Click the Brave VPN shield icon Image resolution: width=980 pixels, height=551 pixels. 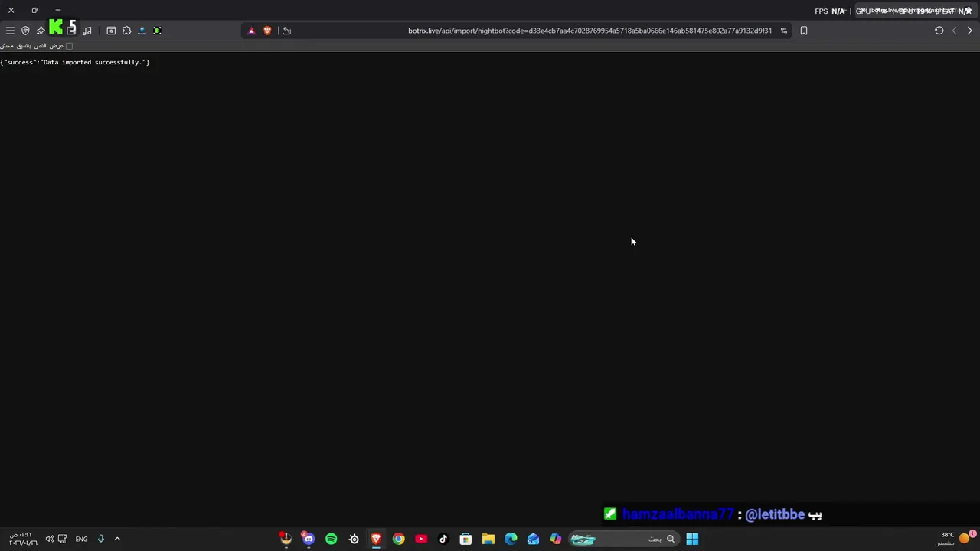pyautogui.click(x=25, y=31)
